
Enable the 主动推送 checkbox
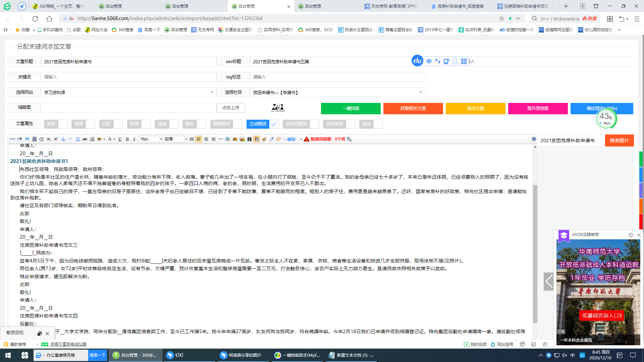(274, 124)
